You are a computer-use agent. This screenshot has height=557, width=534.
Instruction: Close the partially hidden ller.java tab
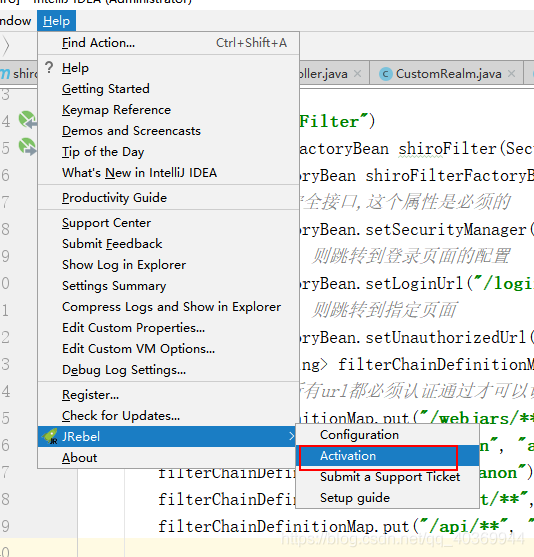click(358, 74)
